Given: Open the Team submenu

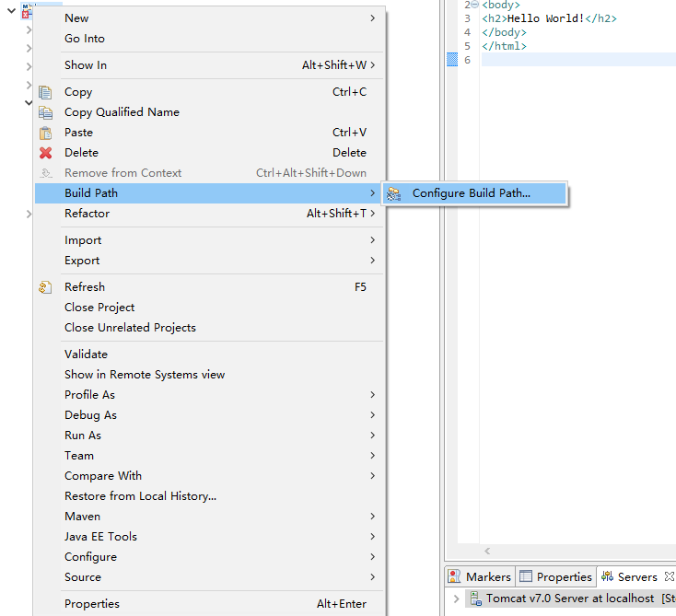Looking at the screenshot, I should pos(209,456).
